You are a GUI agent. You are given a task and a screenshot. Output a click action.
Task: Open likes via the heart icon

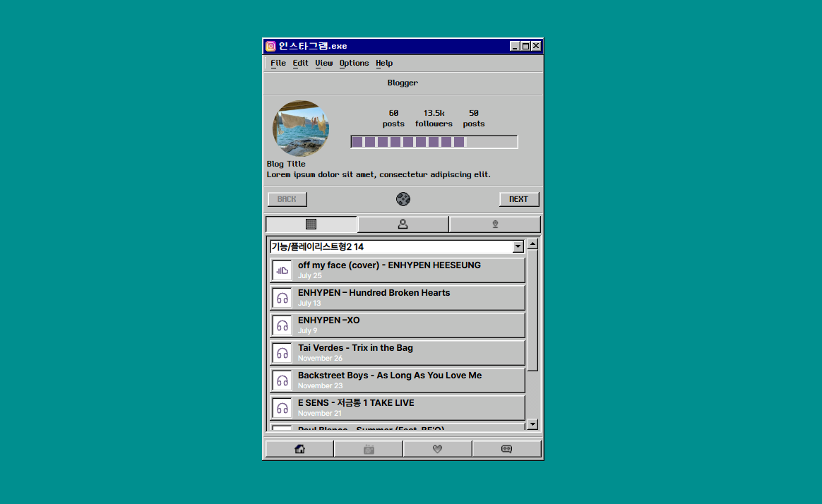438,449
